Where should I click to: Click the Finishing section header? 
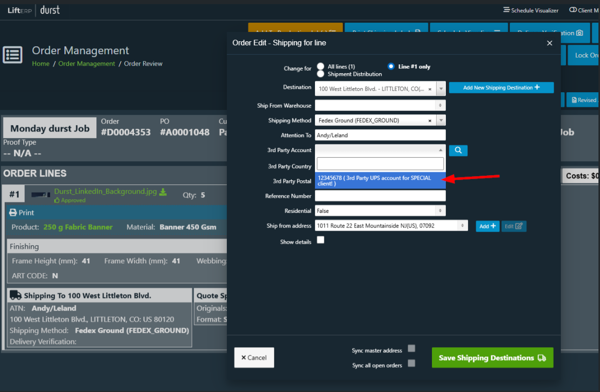click(117, 247)
